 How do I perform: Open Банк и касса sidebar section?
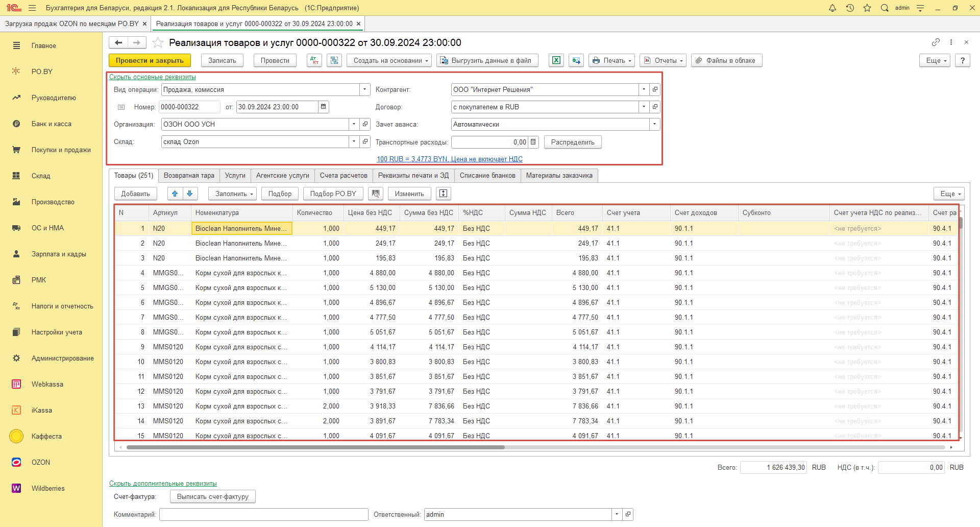click(52, 124)
